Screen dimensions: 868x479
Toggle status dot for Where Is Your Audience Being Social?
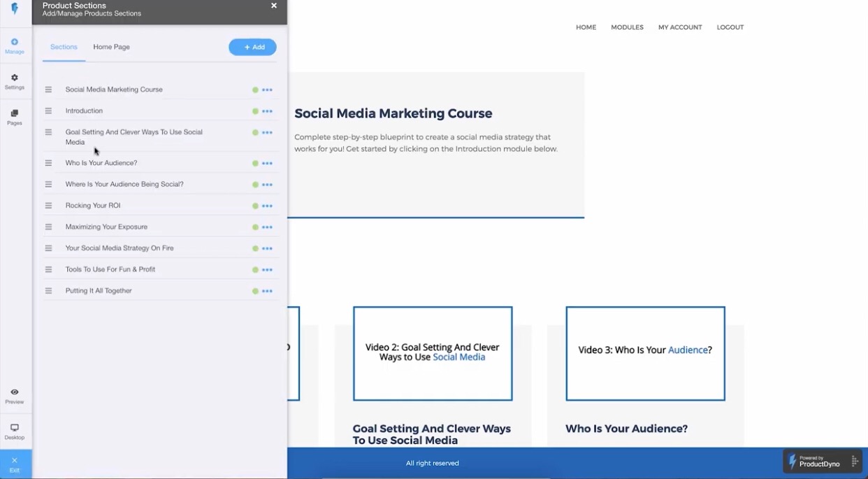coord(255,185)
